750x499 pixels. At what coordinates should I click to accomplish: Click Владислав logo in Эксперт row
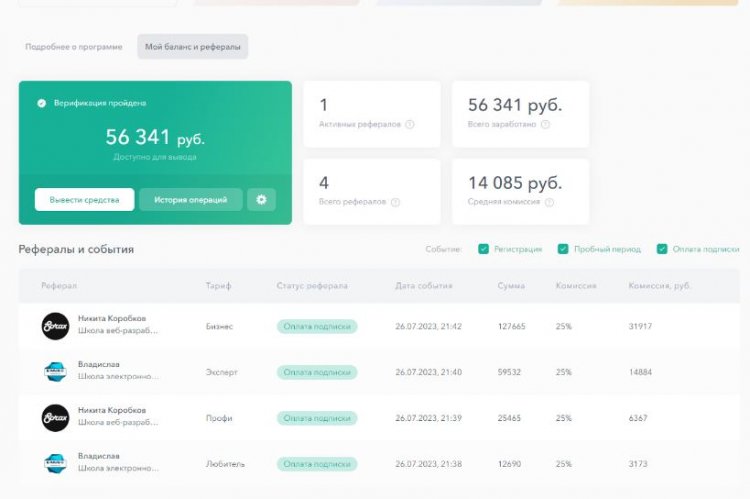pyautogui.click(x=55, y=372)
